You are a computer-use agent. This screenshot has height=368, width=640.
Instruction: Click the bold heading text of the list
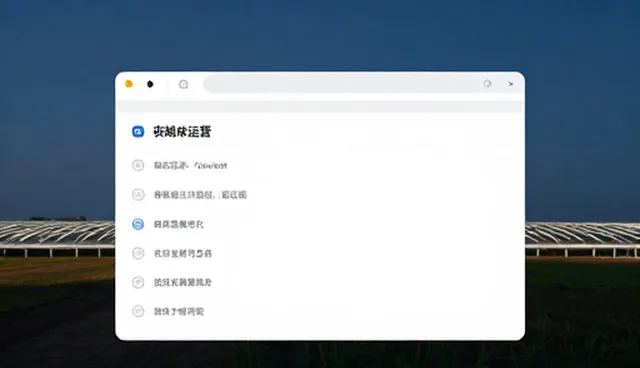(182, 131)
